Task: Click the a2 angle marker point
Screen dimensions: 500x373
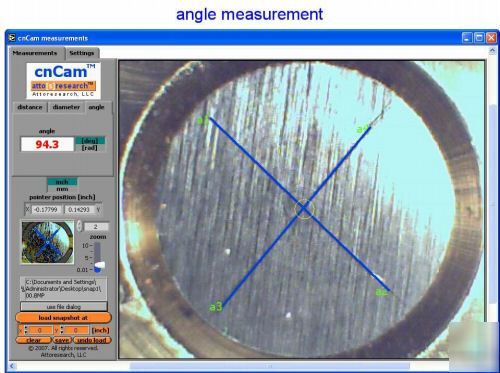Action: 382,292
